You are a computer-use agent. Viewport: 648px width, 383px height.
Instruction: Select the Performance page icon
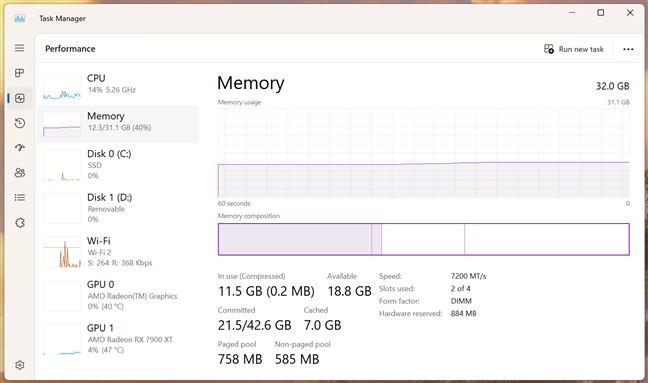click(x=19, y=98)
